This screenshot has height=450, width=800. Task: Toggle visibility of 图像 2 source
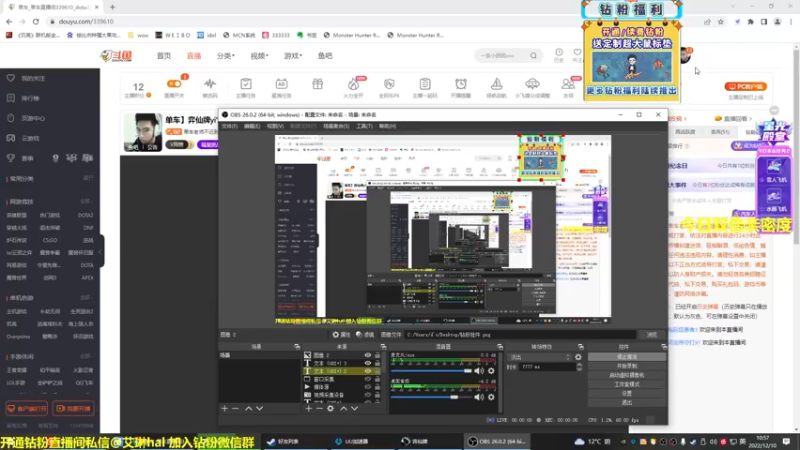(x=367, y=355)
